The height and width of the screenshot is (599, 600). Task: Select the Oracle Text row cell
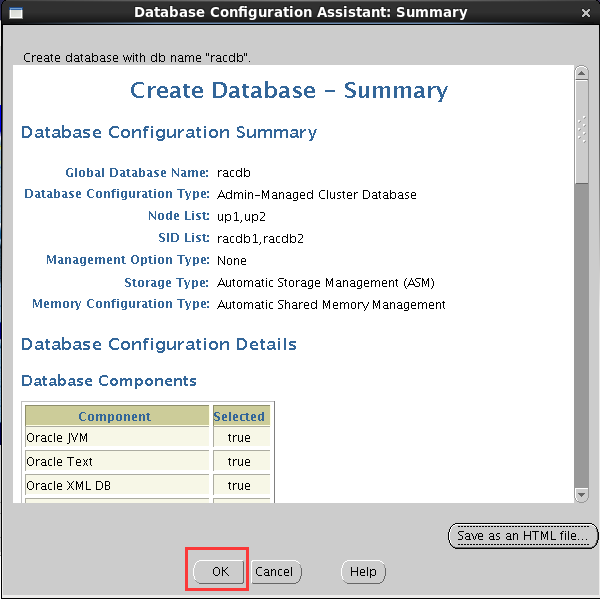pyautogui.click(x=117, y=461)
